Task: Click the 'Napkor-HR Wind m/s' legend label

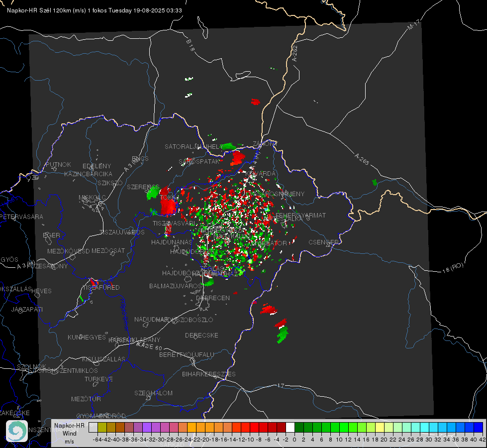Action: click(69, 433)
